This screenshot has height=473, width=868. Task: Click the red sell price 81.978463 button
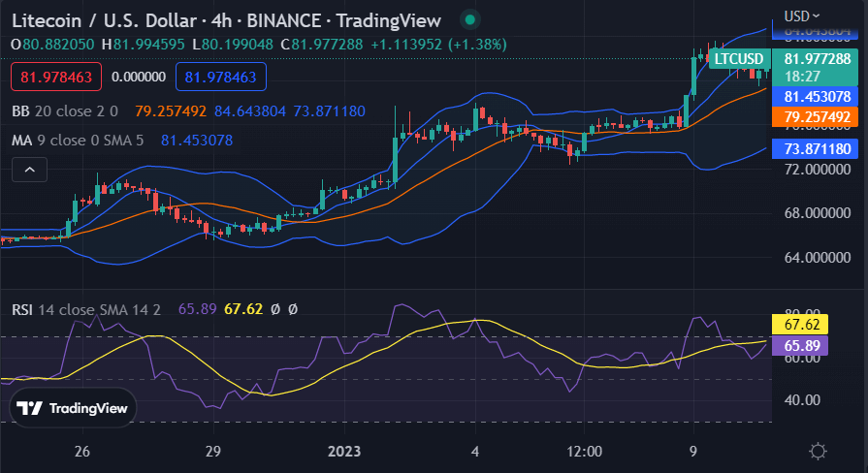[x=56, y=77]
